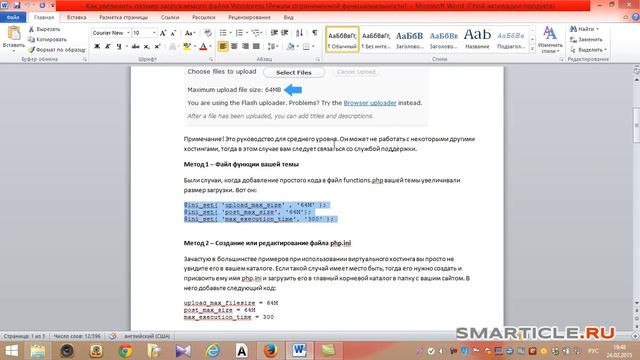Switch to the Рецензирование tab
The image size is (640, 360).
pos(249,18)
